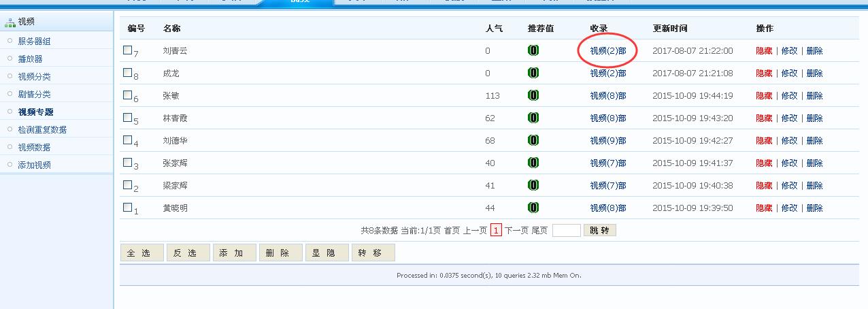The image size is (868, 309).
Task: Click the 删除 bulk action button
Action: click(x=280, y=253)
